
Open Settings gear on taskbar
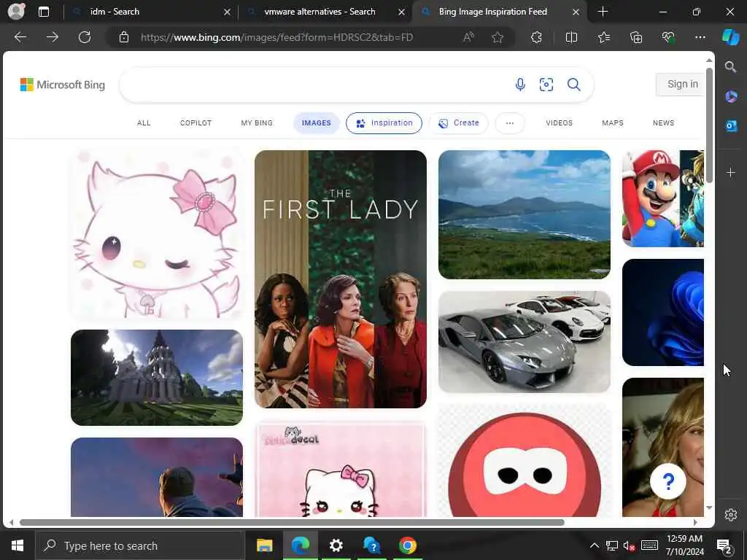(336, 545)
